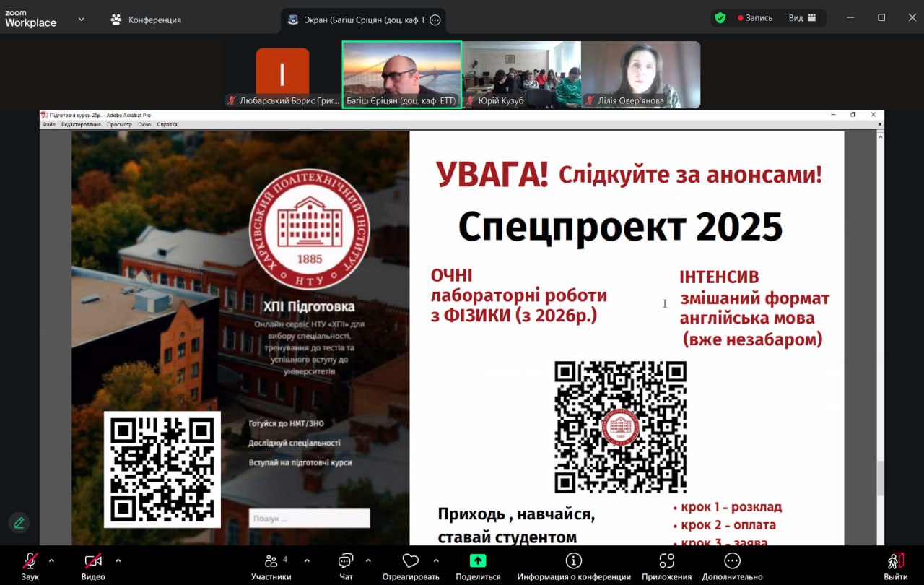The image size is (924, 585).
Task: Open the Окно menu in Acrobat
Action: tap(144, 124)
